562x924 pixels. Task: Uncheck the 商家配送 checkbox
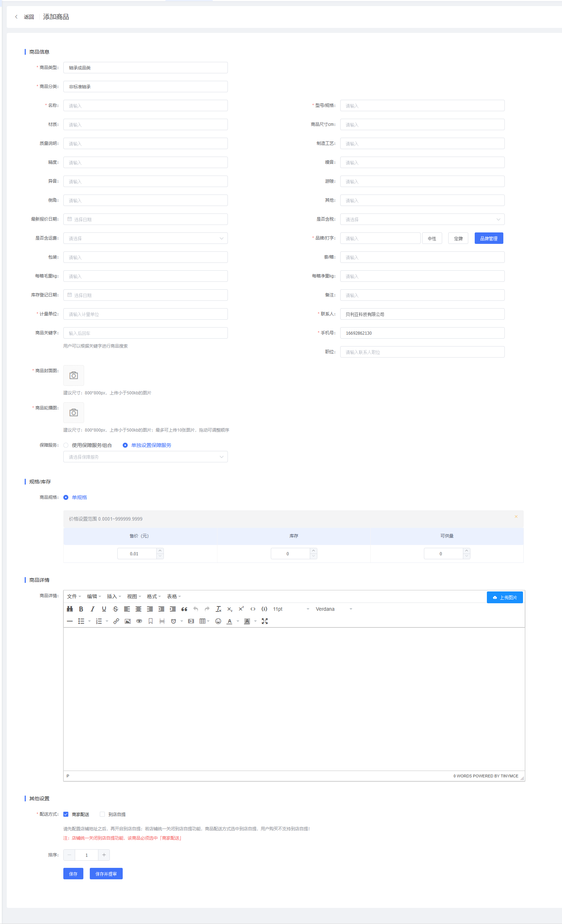[66, 814]
